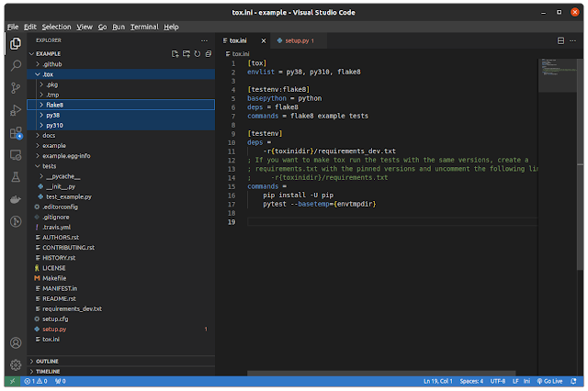Click the New File icon in Explorer
The width and height of the screenshot is (588, 391).
175,54
